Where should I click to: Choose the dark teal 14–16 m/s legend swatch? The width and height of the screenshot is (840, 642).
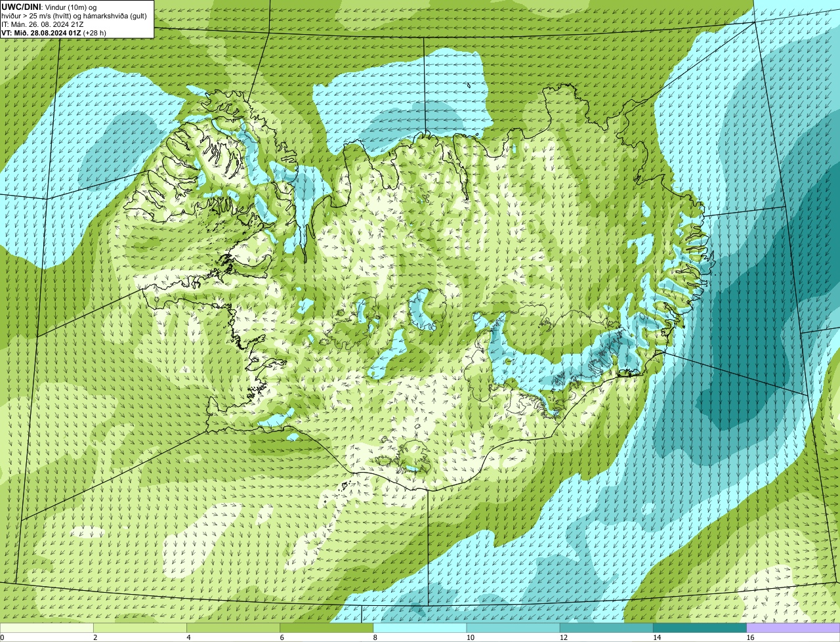click(x=700, y=628)
